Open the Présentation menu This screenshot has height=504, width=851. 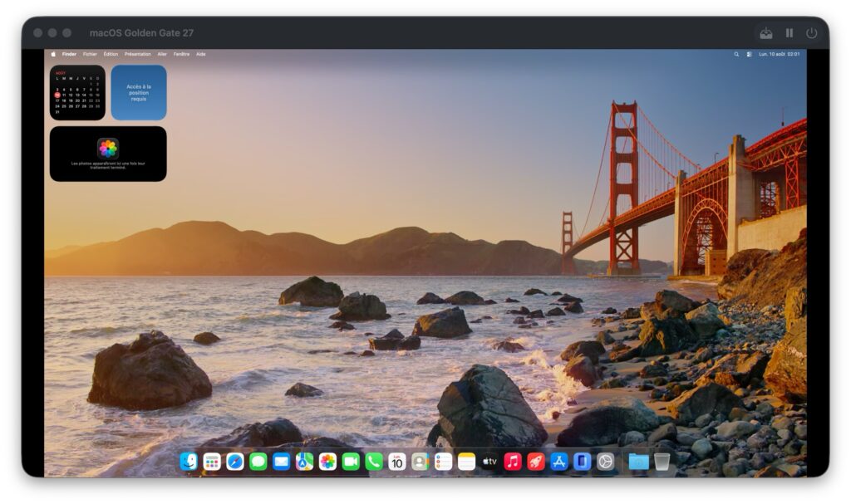[138, 54]
